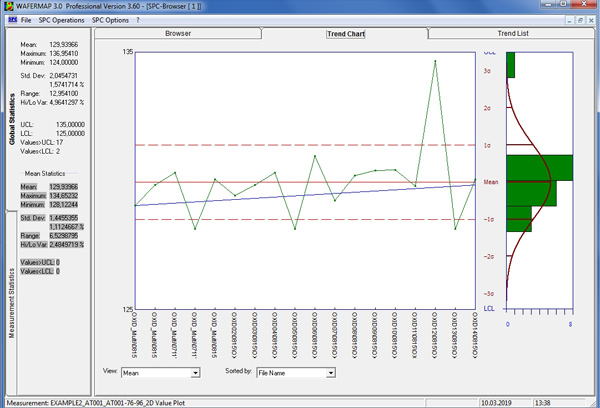Click the highlighted Std. Dev. value 1,4455355

coord(64,218)
